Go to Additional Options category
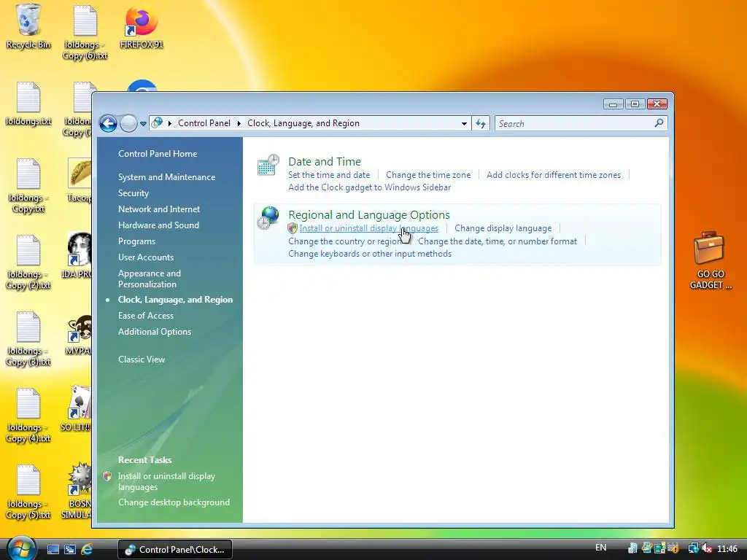The width and height of the screenshot is (747, 560). pyautogui.click(x=155, y=332)
